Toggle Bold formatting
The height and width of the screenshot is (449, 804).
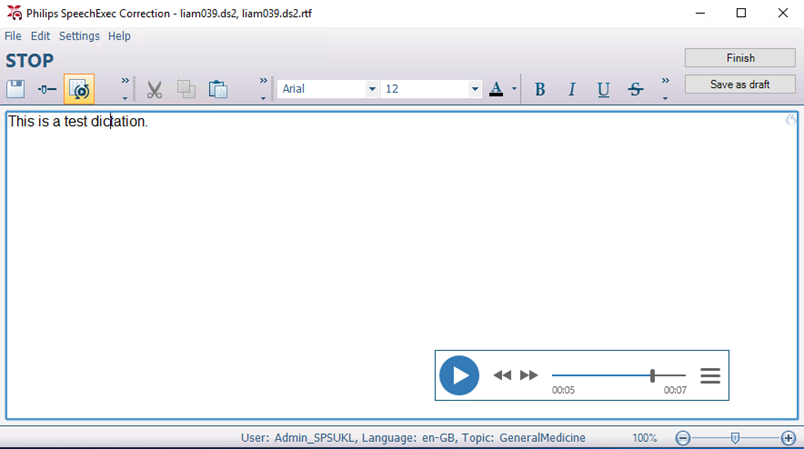tap(540, 90)
